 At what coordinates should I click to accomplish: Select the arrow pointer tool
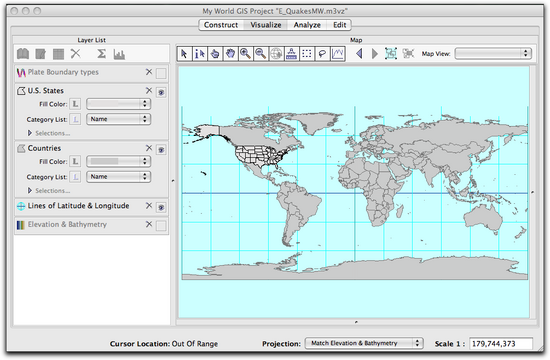[x=185, y=54]
